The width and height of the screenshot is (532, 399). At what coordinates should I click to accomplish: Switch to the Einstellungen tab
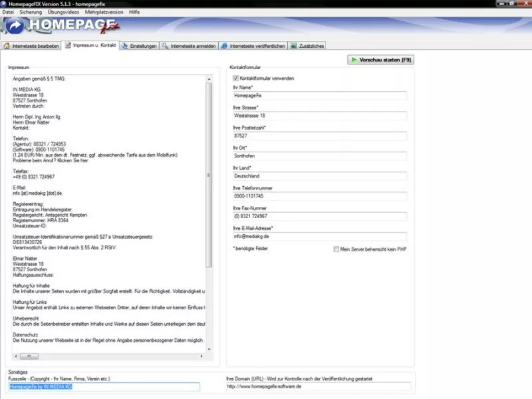pos(140,46)
